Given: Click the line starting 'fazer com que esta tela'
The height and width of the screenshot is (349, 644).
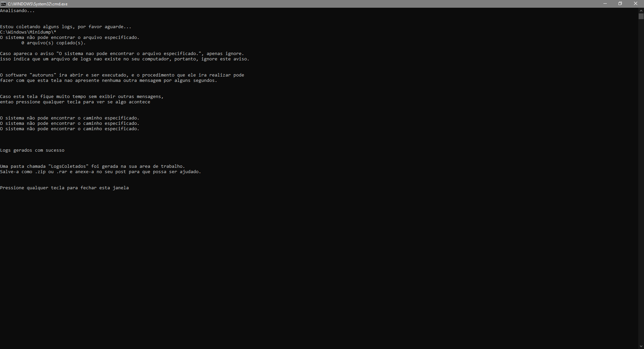Looking at the screenshot, I should pos(109,81).
